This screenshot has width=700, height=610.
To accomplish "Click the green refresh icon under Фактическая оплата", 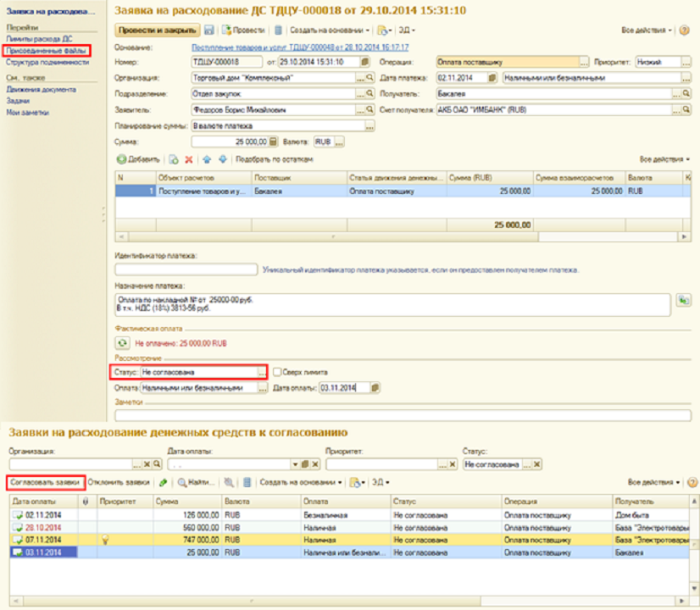I will coord(122,343).
